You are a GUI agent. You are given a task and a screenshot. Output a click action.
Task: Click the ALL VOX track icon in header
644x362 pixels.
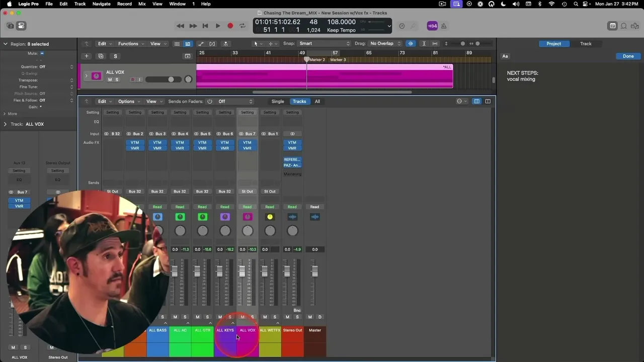(96, 76)
